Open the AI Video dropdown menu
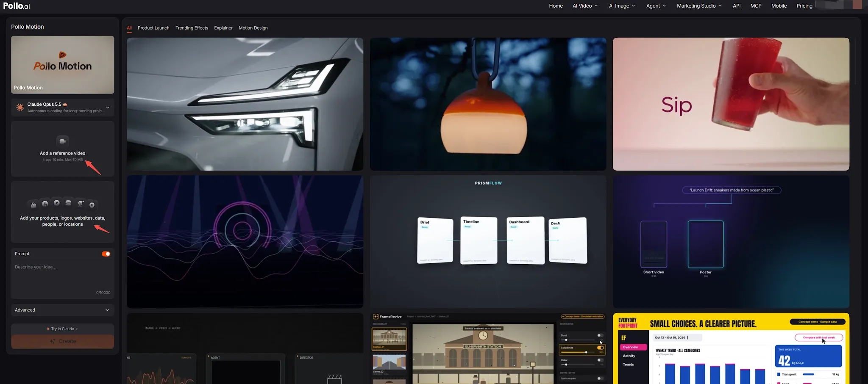The width and height of the screenshot is (868, 384). point(585,6)
